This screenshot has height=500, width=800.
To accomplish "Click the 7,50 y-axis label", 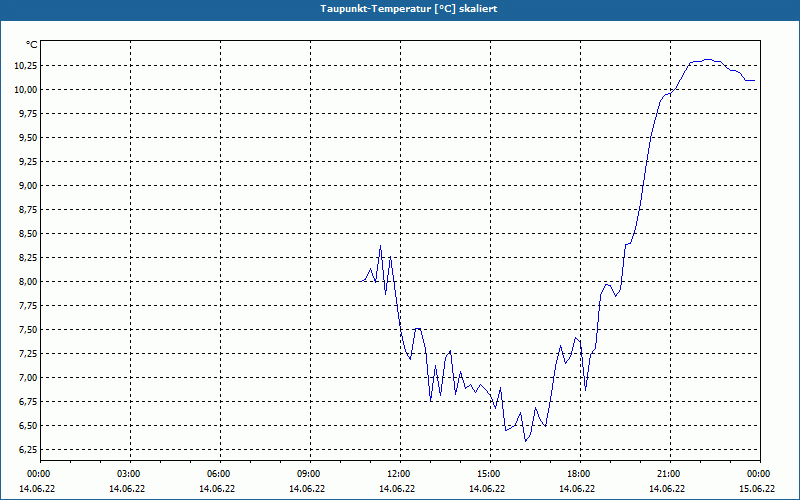I will tap(28, 330).
